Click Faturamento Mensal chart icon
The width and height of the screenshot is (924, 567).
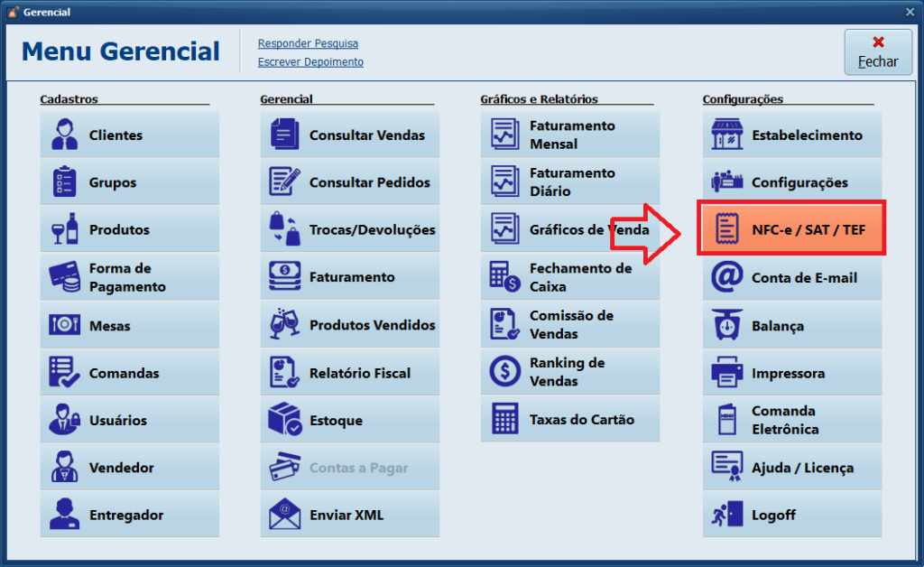coord(505,134)
